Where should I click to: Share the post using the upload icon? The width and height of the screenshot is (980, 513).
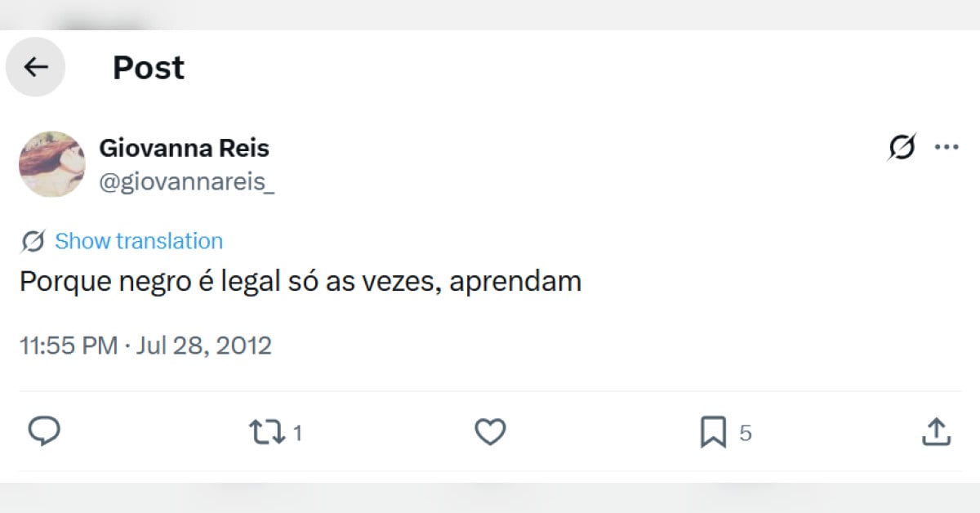pyautogui.click(x=936, y=431)
